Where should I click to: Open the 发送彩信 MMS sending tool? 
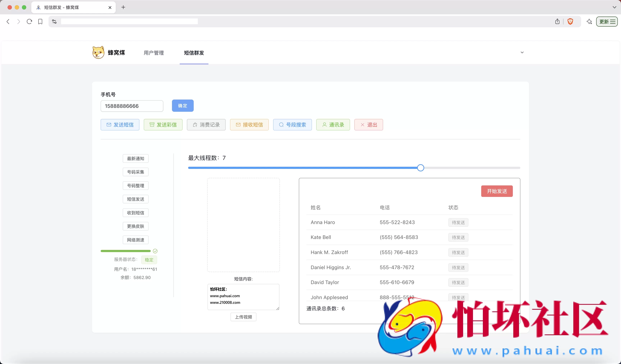163,125
